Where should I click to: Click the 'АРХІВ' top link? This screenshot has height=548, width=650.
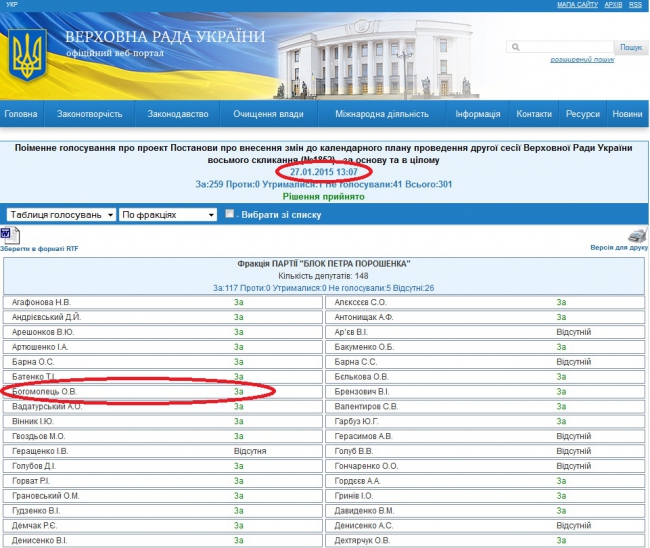(614, 5)
